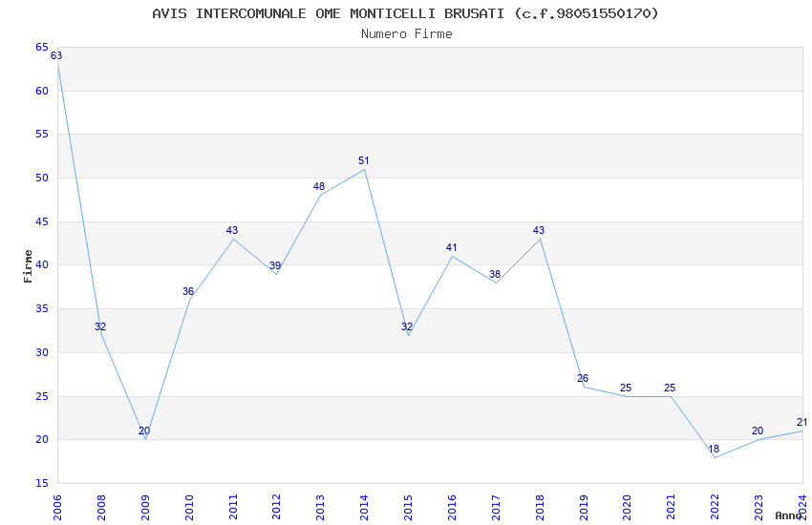Click the 2024 x-axis year label

tap(802, 507)
